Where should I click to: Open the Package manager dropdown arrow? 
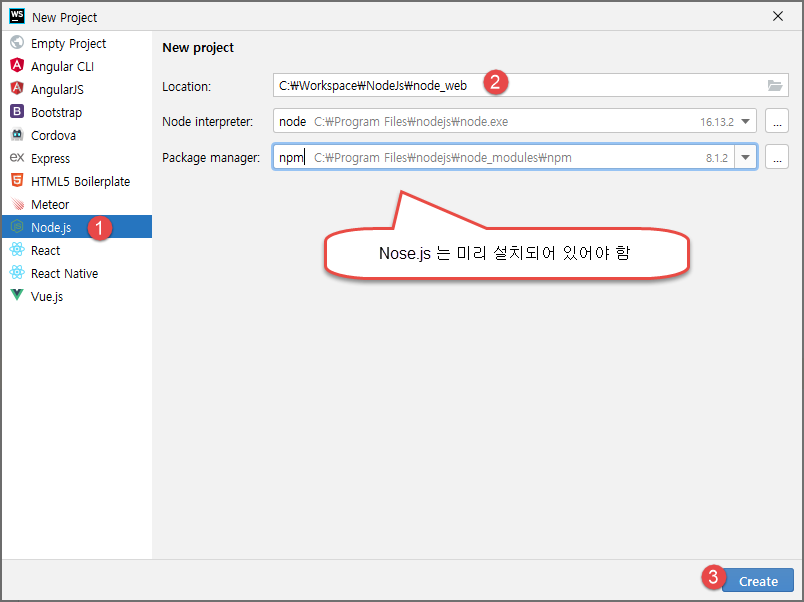pyautogui.click(x=746, y=157)
